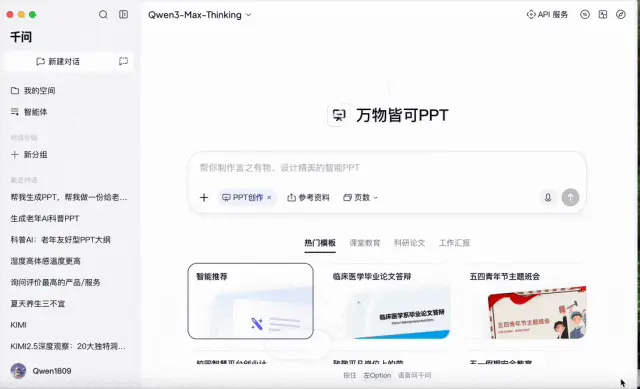This screenshot has width=640, height=389.
Task: Click the circular icon right of API 服务
Action: coord(585,15)
